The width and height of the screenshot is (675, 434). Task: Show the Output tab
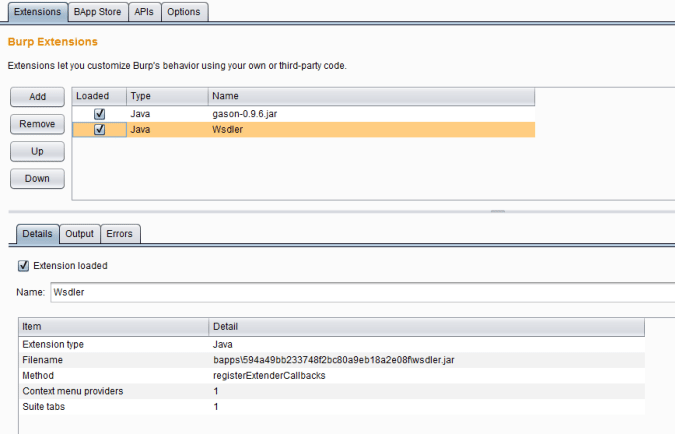(80, 234)
